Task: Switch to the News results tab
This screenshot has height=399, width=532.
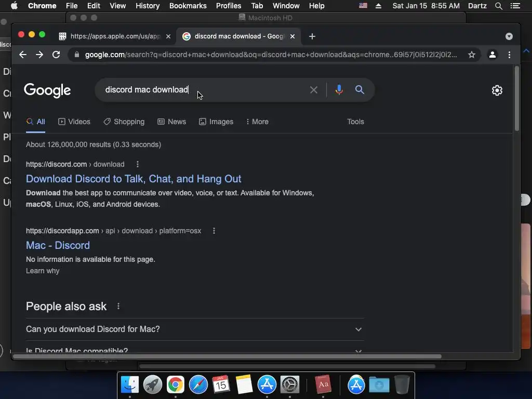Action: pyautogui.click(x=172, y=122)
